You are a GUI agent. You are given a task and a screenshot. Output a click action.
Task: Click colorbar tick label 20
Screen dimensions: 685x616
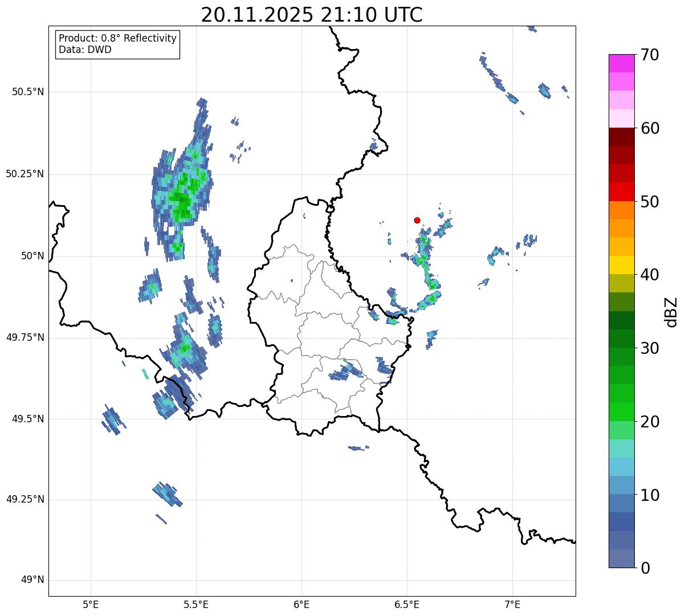(650, 422)
